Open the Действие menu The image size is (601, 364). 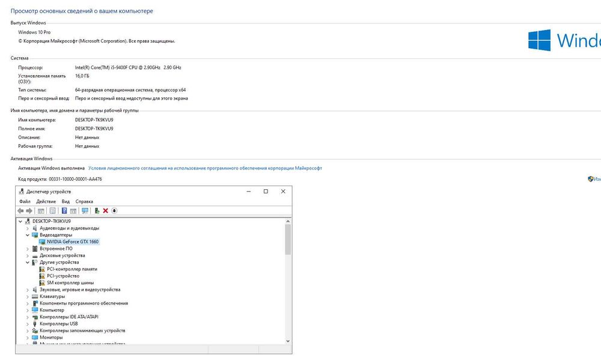pos(46,202)
